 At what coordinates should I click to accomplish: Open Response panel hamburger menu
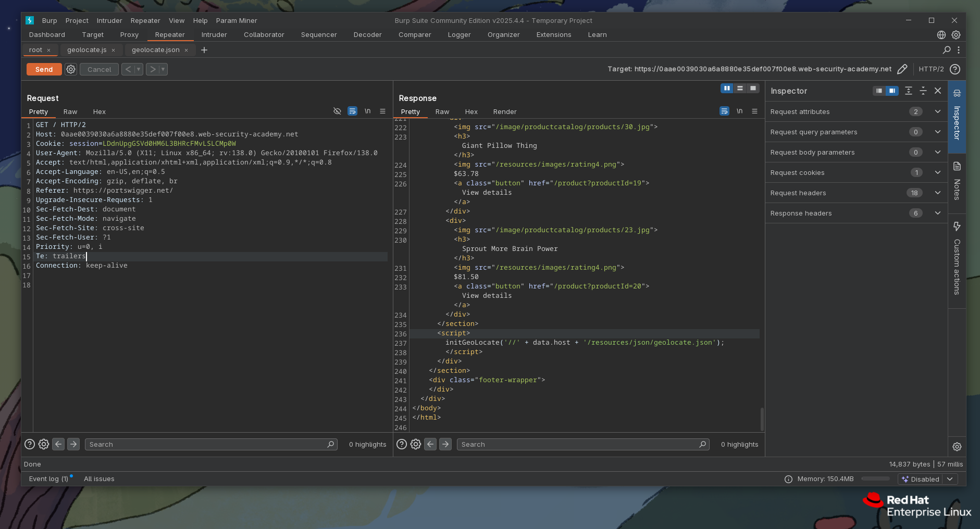(755, 111)
